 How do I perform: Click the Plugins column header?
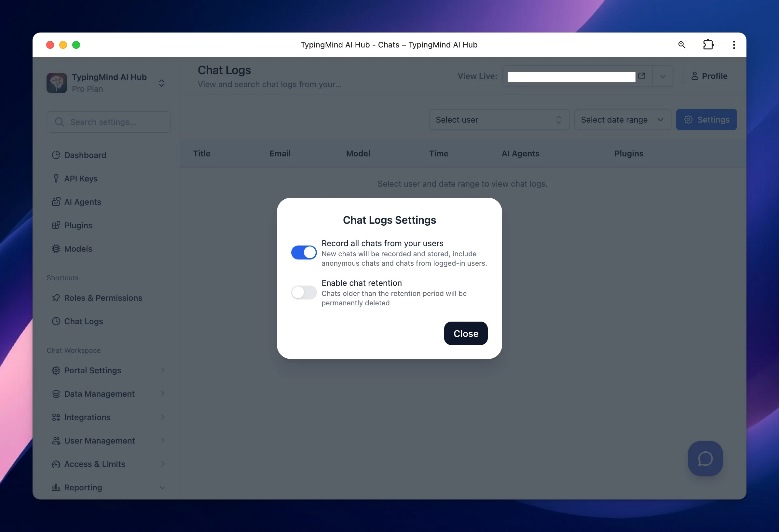click(629, 153)
